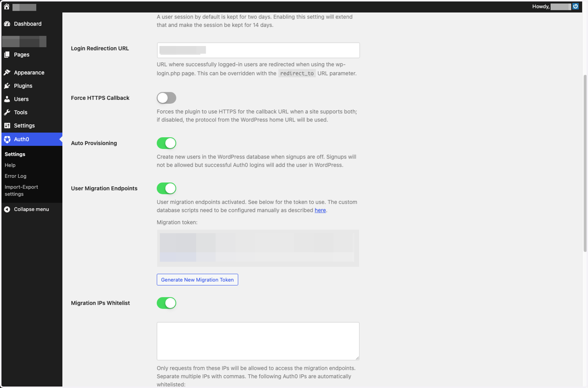
Task: Select the Auth0 menu item
Action: coord(31,139)
